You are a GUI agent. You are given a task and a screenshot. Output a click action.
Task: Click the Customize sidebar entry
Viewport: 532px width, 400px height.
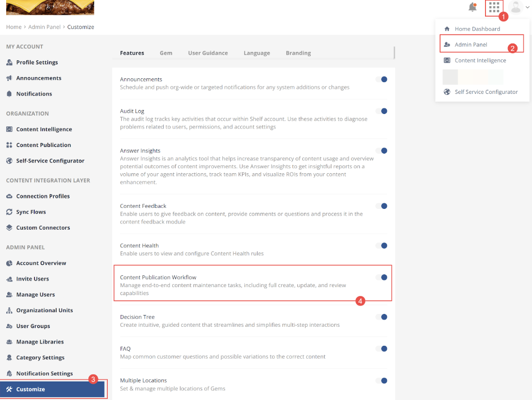point(31,389)
